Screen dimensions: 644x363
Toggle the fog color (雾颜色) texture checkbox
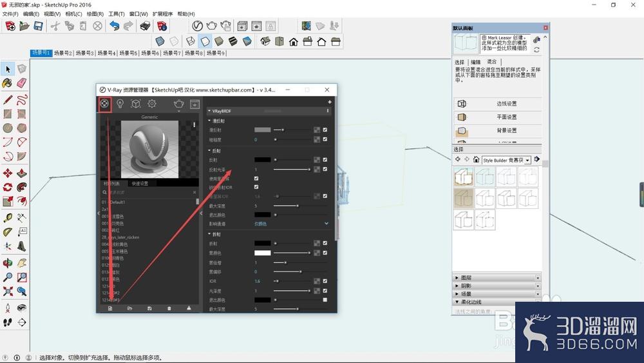pos(325,253)
